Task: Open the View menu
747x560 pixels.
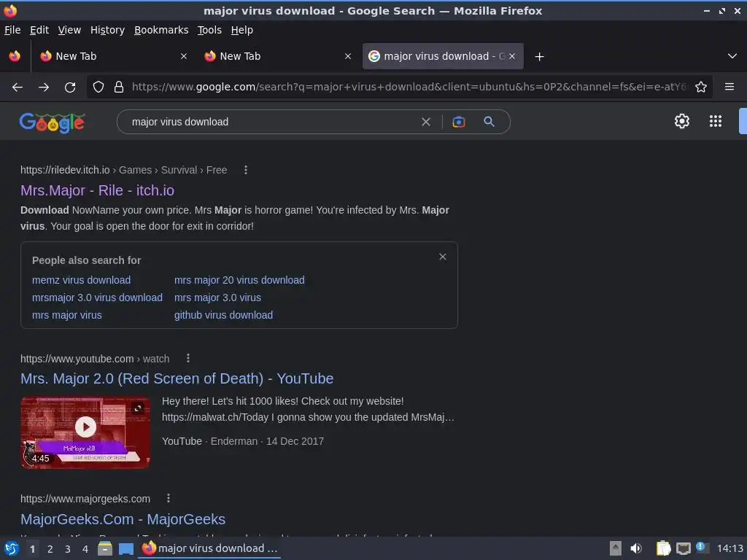Action: pos(69,30)
